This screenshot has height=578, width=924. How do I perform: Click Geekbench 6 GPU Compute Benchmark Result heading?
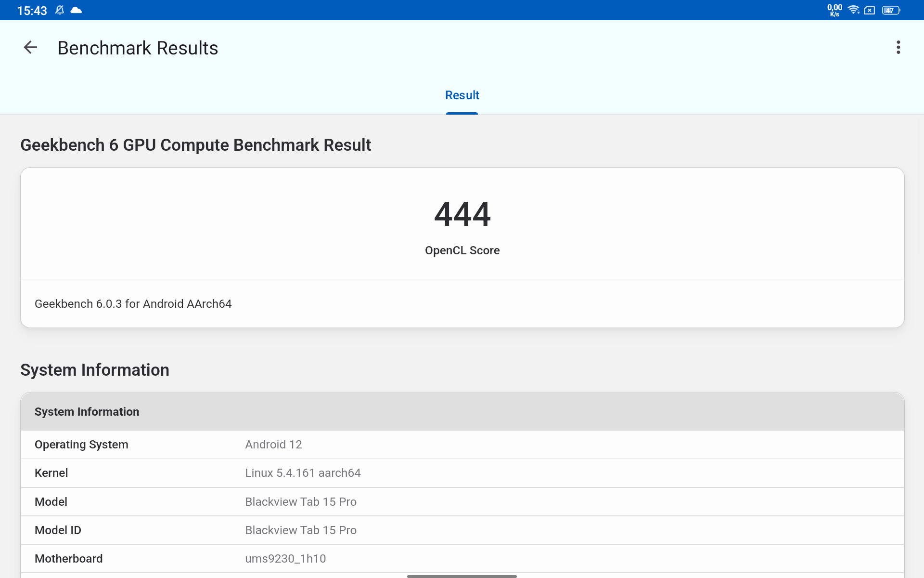195,145
